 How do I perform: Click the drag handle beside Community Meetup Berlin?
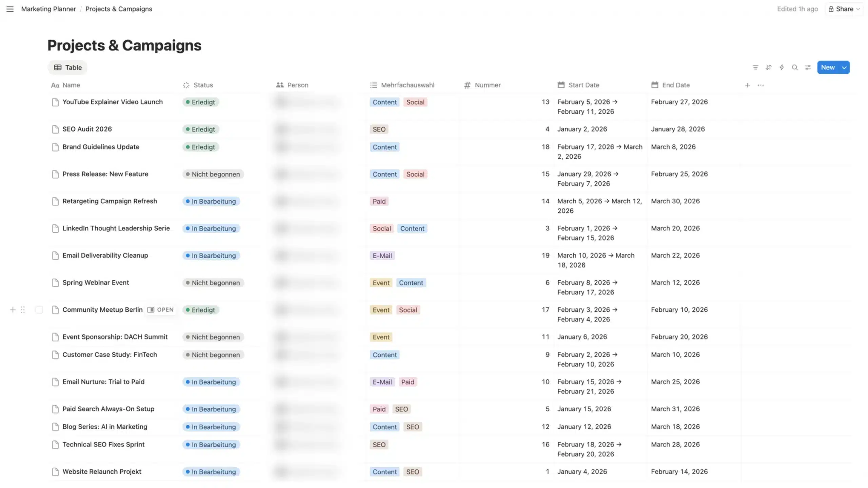(23, 310)
